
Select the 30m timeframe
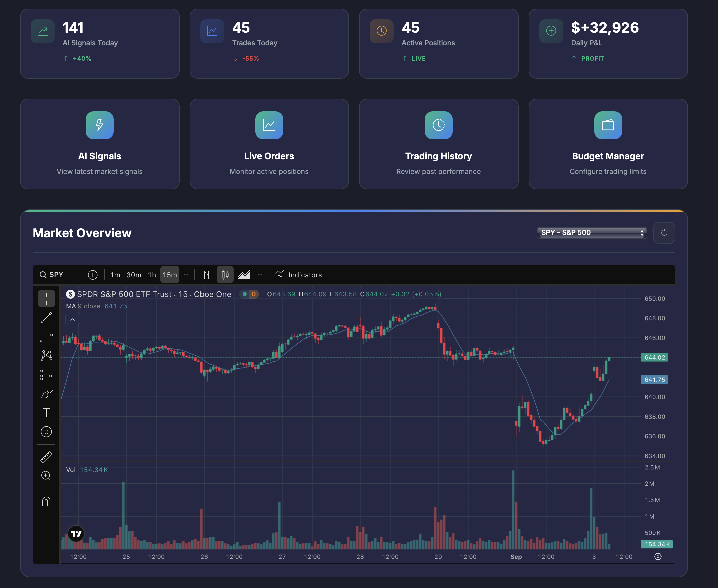(x=134, y=275)
